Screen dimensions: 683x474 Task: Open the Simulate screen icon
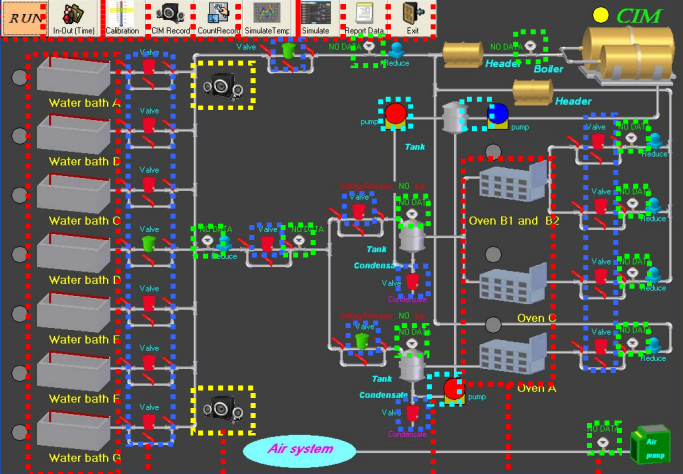315,18
